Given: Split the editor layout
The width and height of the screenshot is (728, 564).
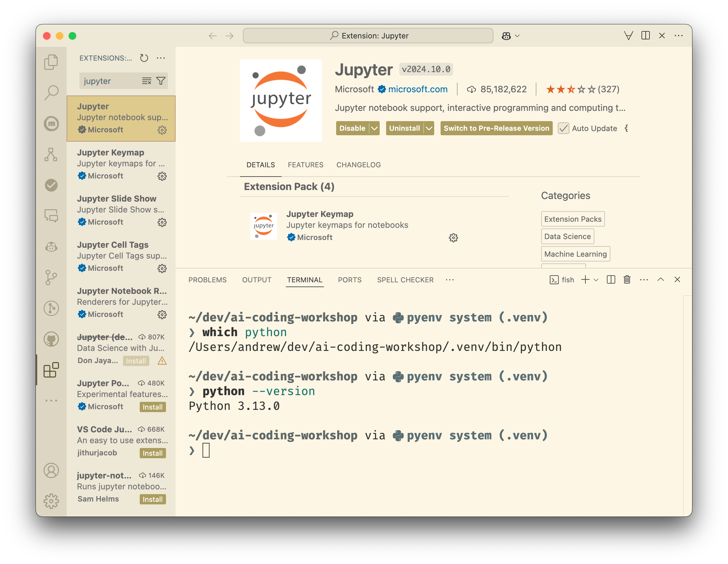Looking at the screenshot, I should [646, 35].
